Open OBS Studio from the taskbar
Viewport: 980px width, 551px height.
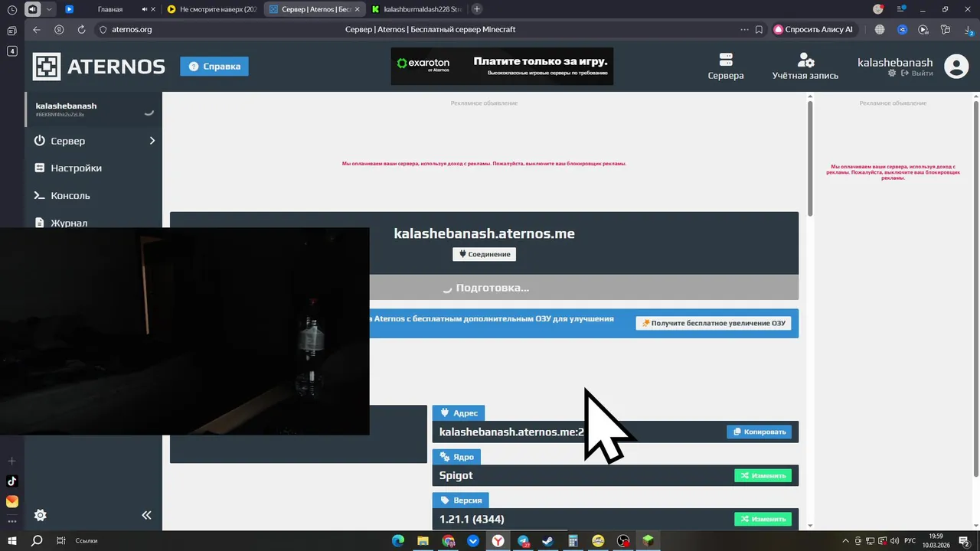click(623, 540)
